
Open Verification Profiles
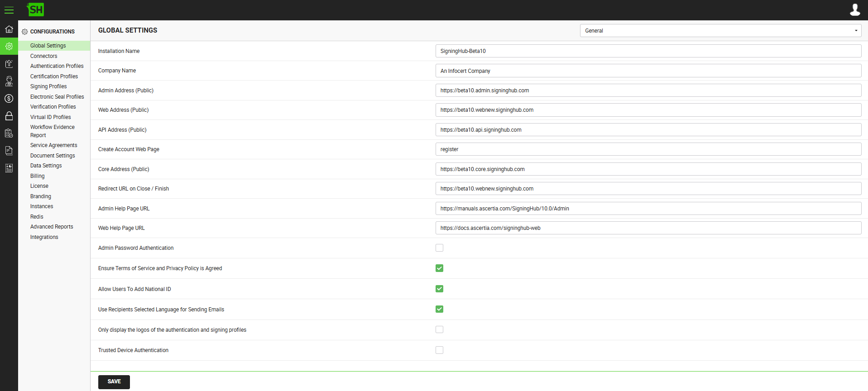coord(53,107)
